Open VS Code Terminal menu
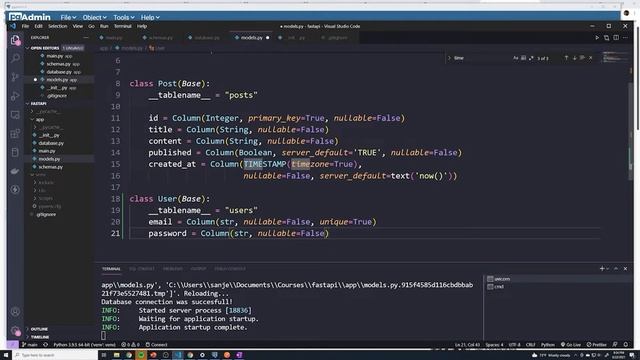Viewport: 640px width, 360px height. click(122, 26)
